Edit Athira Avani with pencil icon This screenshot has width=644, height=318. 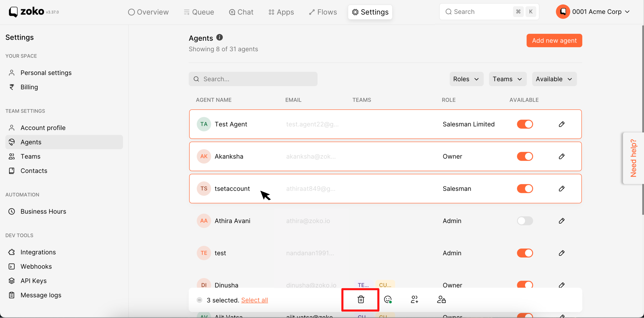point(562,221)
